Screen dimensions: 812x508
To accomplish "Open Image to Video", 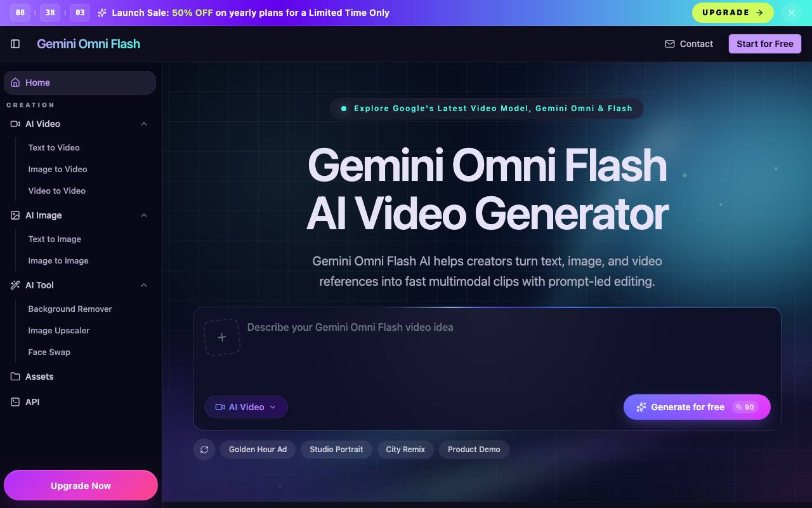I will (58, 169).
